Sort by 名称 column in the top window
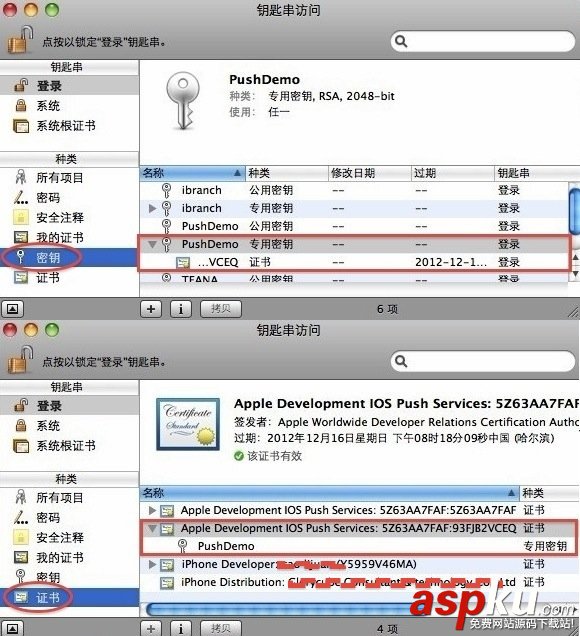This screenshot has width=580, height=636. [192, 173]
